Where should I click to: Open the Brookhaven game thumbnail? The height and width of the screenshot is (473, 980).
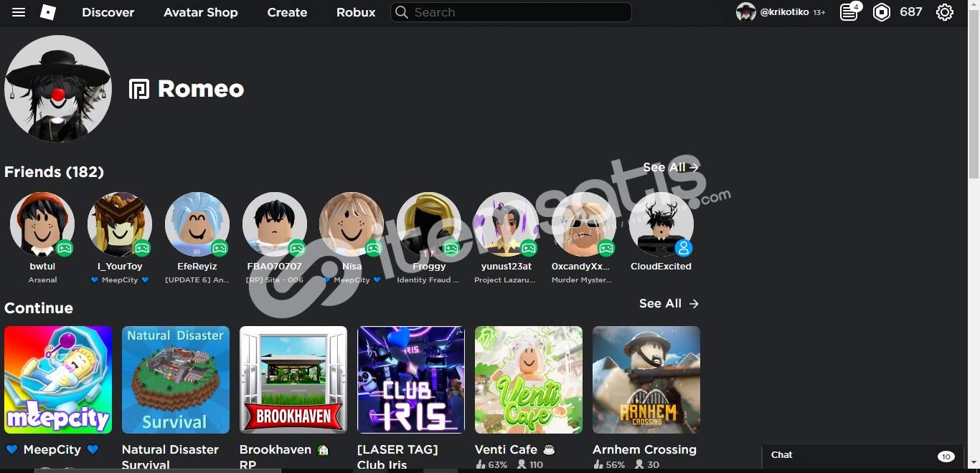pos(293,380)
